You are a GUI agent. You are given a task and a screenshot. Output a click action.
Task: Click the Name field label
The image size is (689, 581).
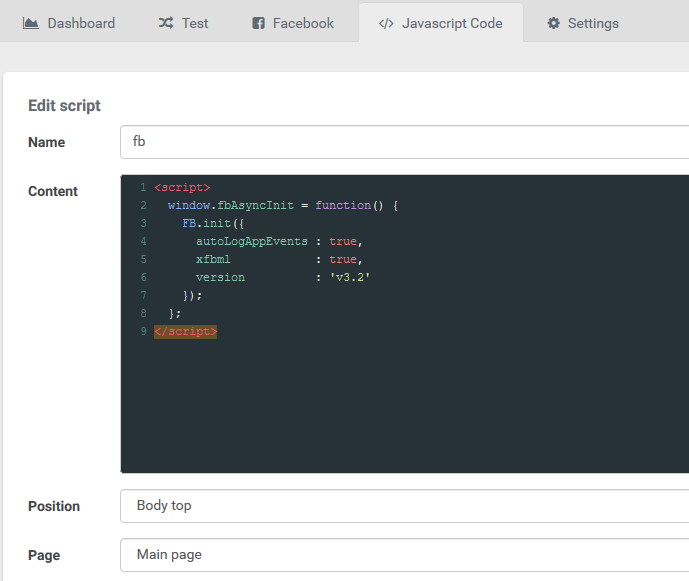47,142
